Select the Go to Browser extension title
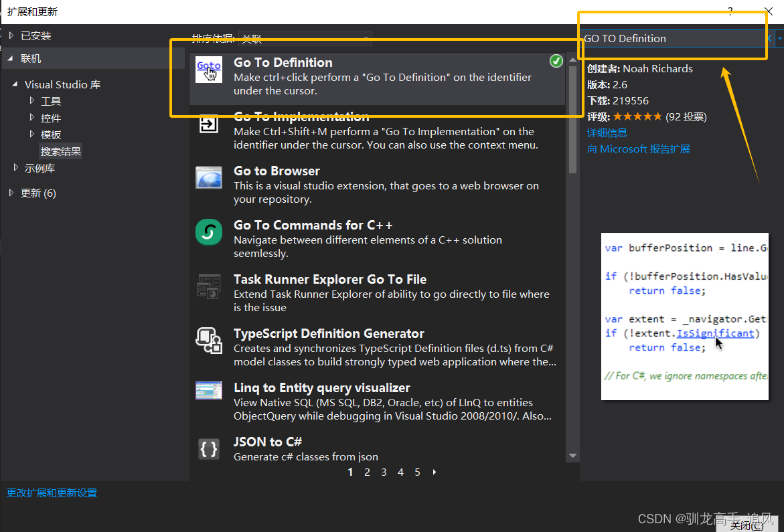Viewport: 784px width, 532px height. [277, 171]
